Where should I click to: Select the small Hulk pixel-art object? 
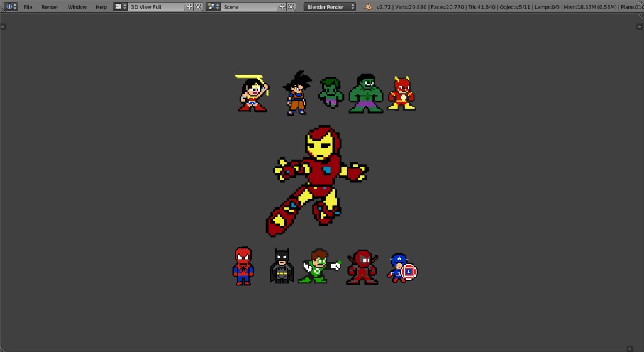[x=331, y=93]
